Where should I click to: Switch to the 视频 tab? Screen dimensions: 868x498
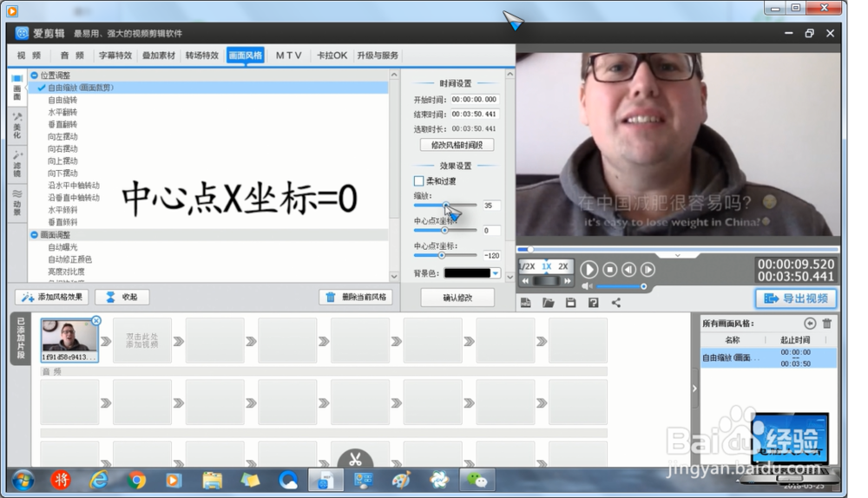pyautogui.click(x=29, y=56)
